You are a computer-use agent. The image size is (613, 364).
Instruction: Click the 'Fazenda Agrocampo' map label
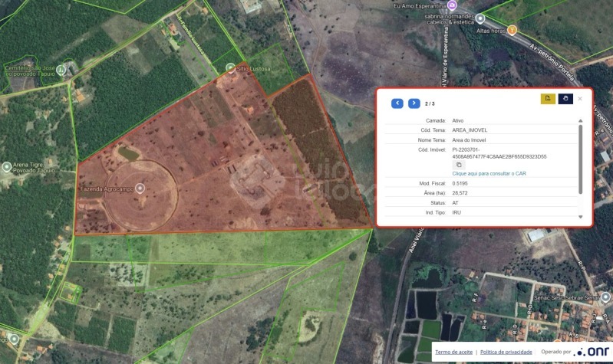point(107,189)
